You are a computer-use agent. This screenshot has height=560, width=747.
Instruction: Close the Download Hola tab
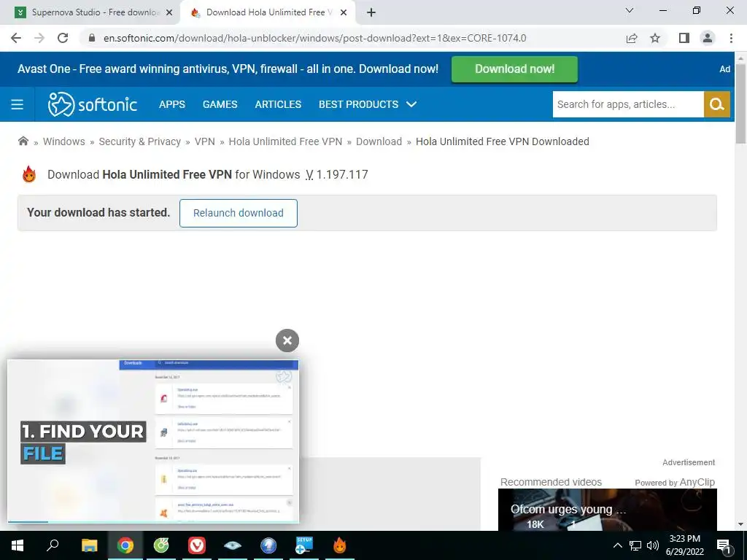(344, 12)
